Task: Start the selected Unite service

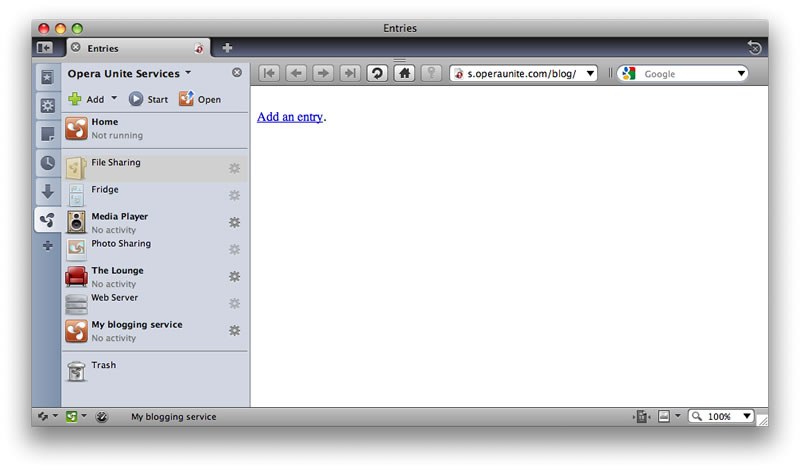Action: point(148,99)
